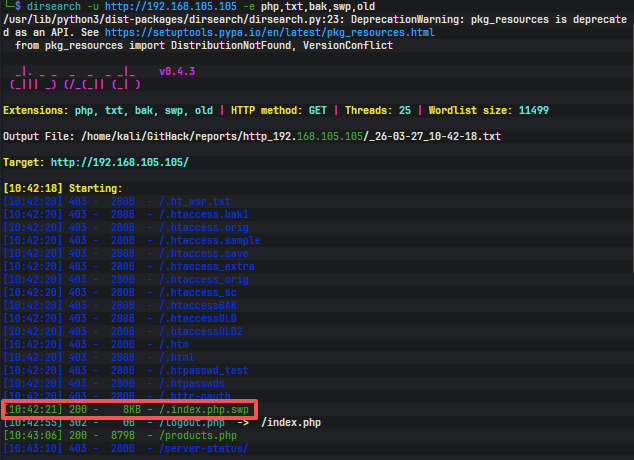Screen dimensions: 634x460
Task: Click the DistributionNotFound, VersionConflict import line
Action: click(x=204, y=45)
